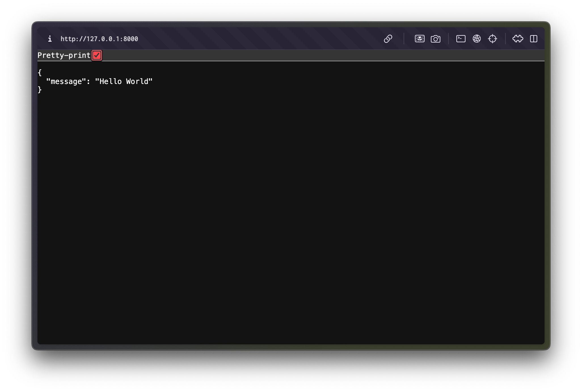582x392 pixels.
Task: Click the closing curly brace
Action: pos(39,90)
